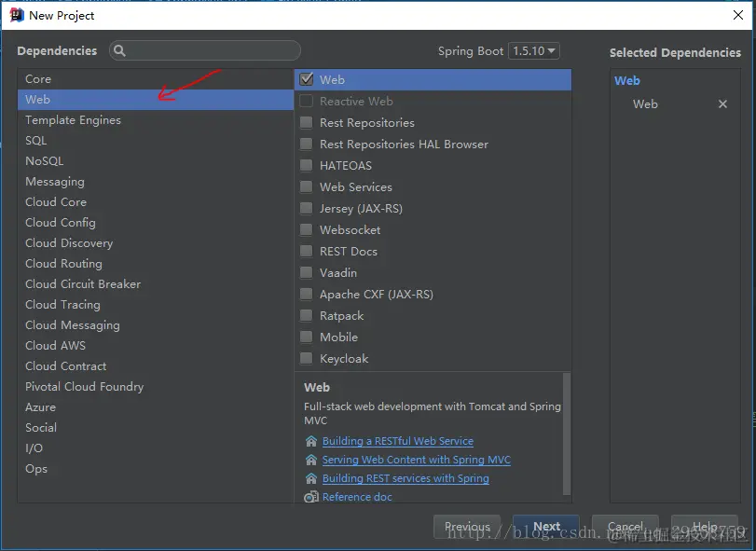Screen dimensions: 756x551
Task: Check the Jersey (JAX-RS) option
Action: pyautogui.click(x=306, y=208)
